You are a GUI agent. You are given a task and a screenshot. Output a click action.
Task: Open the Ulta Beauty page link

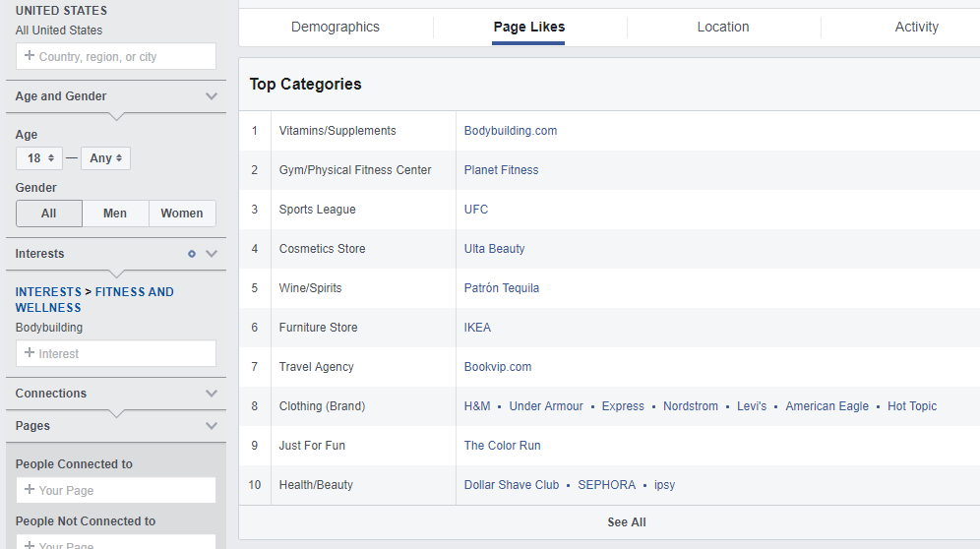point(494,249)
